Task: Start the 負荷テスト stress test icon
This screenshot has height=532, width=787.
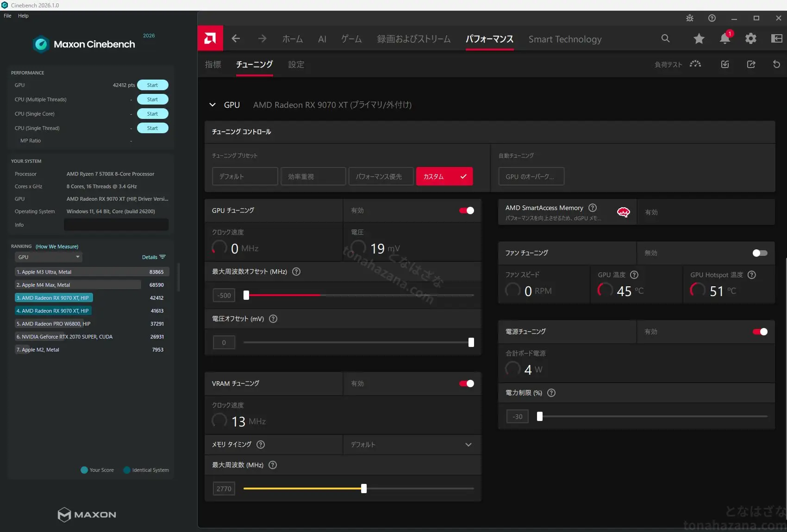Action: tap(695, 64)
